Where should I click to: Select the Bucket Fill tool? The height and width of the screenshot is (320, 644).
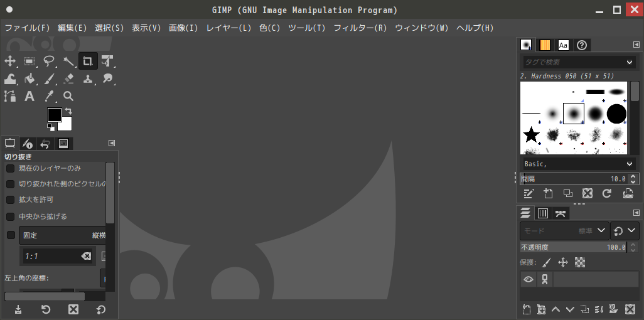click(29, 79)
